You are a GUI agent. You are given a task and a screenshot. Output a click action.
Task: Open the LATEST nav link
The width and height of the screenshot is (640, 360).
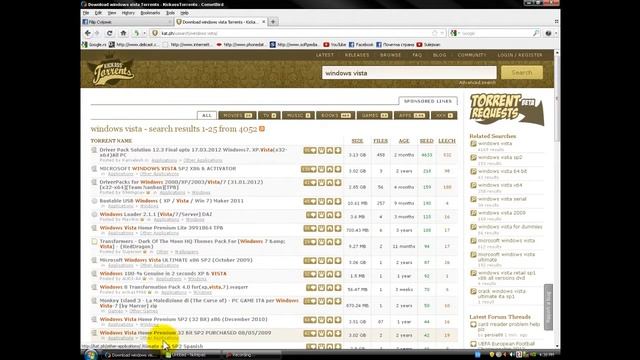325,55
